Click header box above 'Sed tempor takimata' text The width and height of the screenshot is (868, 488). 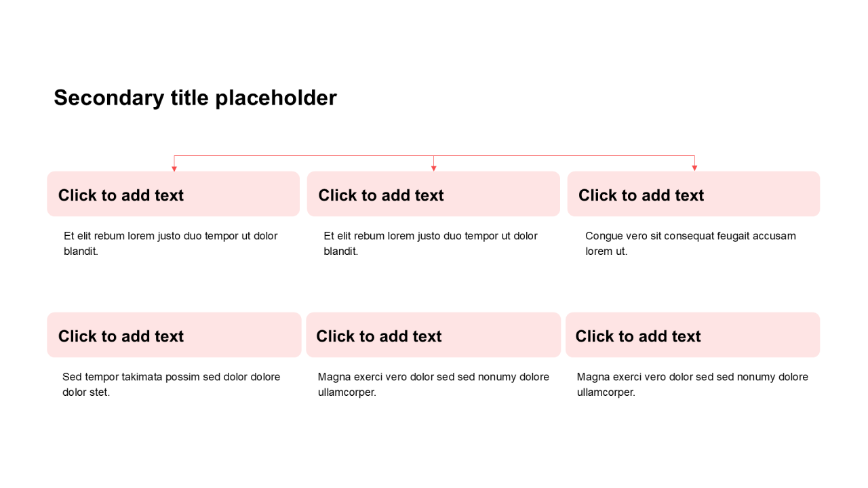tap(174, 335)
